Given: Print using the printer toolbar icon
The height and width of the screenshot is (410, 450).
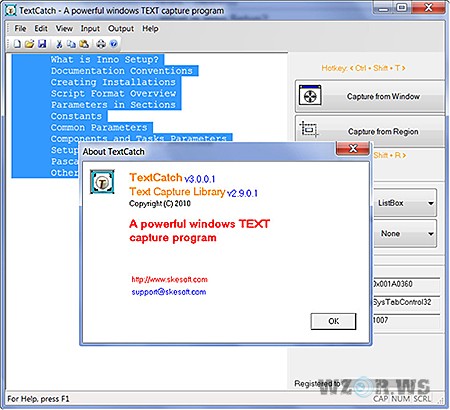Looking at the screenshot, I should [x=101, y=44].
